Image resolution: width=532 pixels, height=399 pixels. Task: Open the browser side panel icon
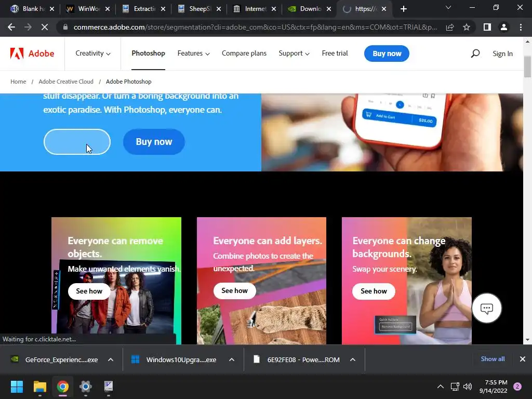[487, 27]
